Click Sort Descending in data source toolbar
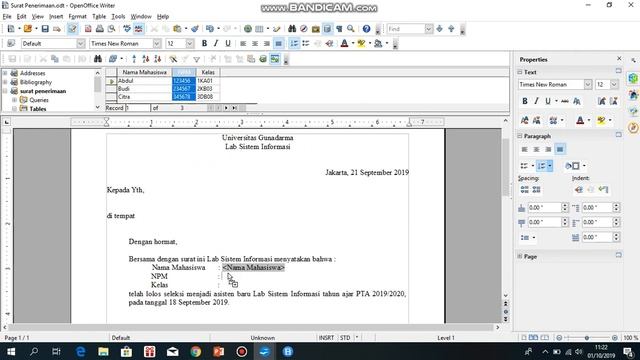 point(158,59)
